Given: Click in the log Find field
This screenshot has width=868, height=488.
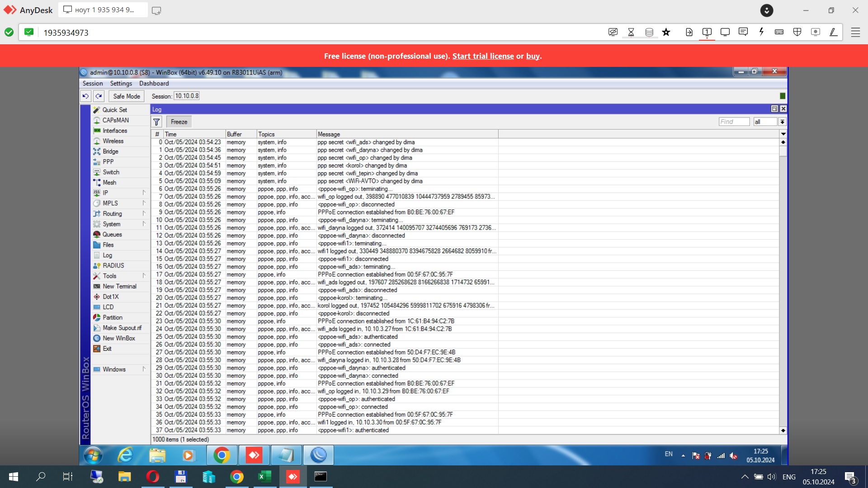Looking at the screenshot, I should pyautogui.click(x=734, y=122).
